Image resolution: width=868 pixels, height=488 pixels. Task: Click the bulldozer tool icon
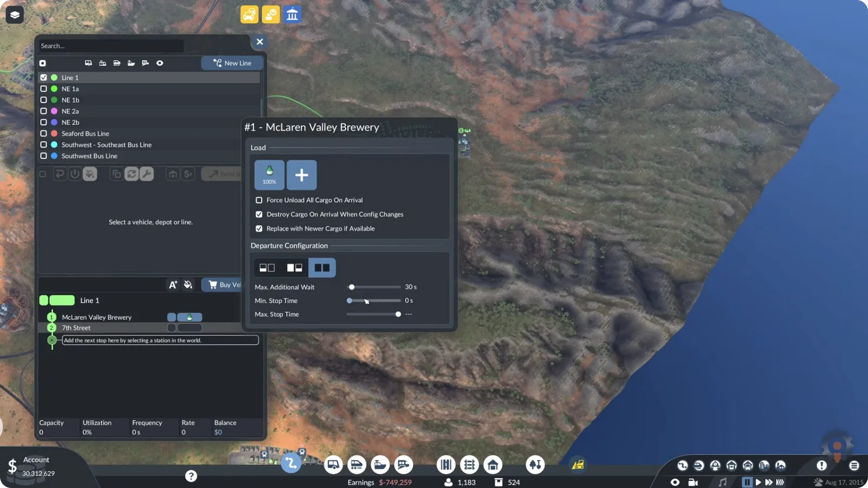(578, 465)
